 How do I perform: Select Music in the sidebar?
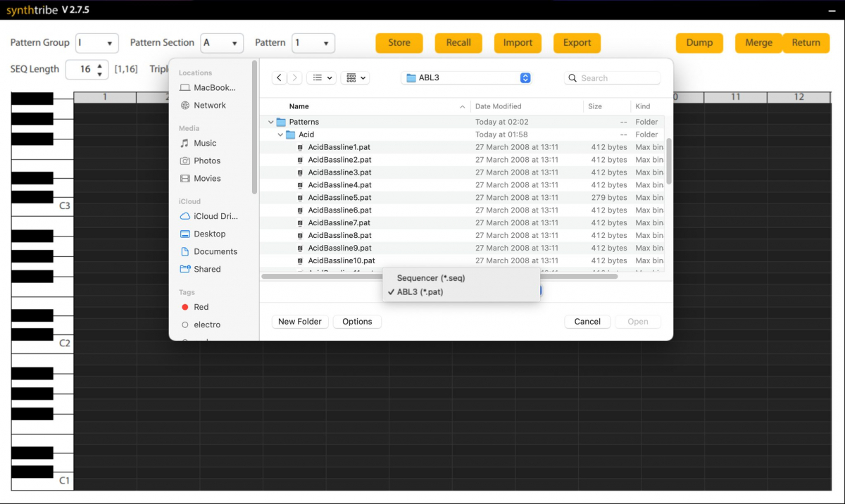[x=205, y=143]
